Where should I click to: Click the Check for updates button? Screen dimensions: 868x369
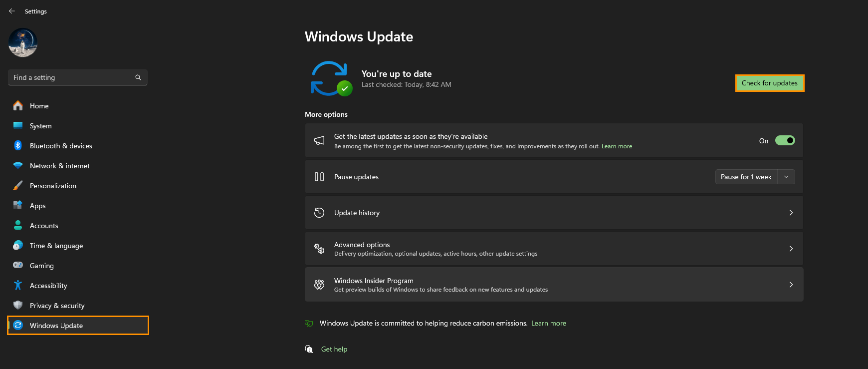click(770, 83)
